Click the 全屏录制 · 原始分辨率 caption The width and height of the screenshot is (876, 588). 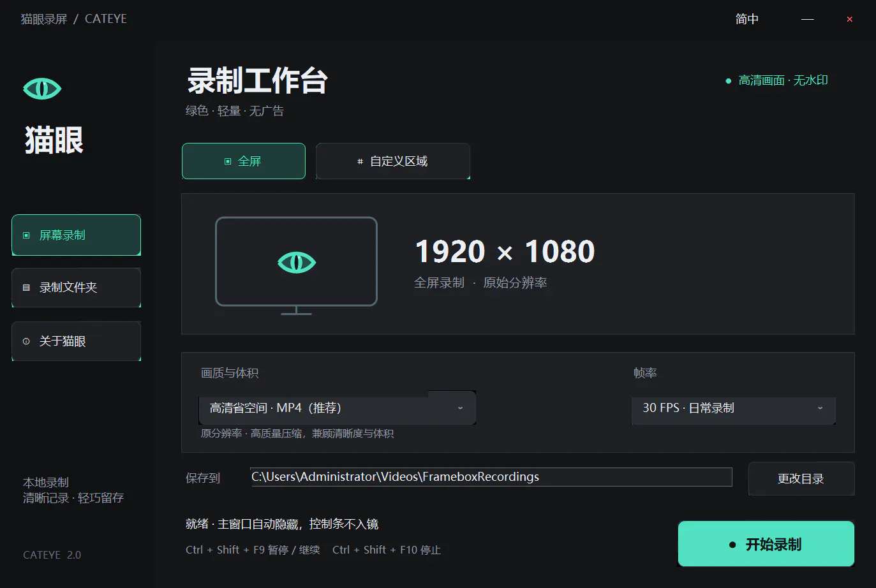pos(480,283)
